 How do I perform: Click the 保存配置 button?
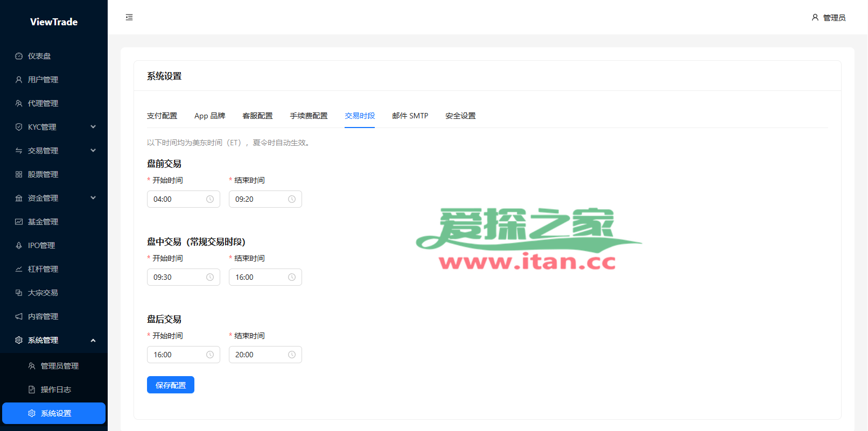pos(171,385)
